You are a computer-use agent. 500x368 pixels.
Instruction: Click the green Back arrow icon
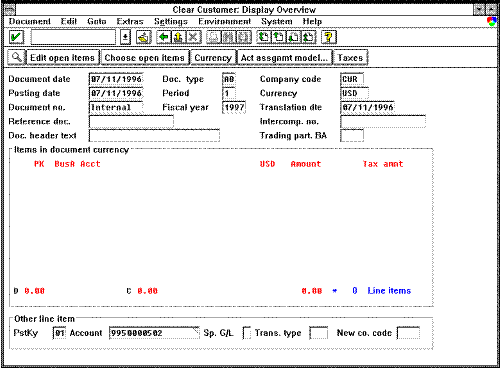pos(164,37)
